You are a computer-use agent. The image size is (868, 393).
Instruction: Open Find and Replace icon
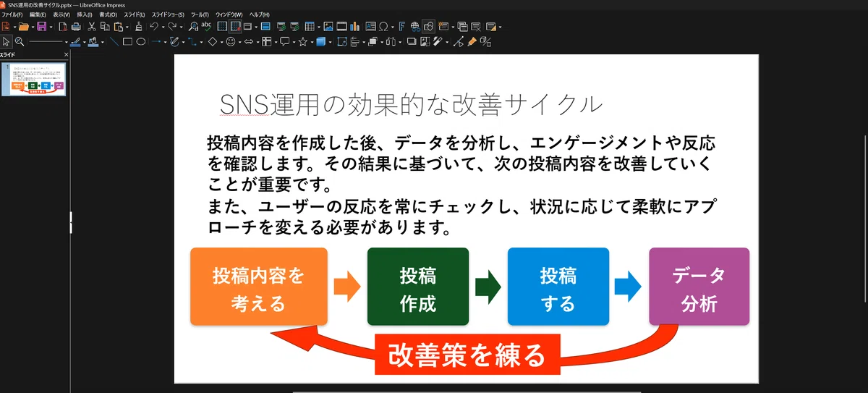pyautogui.click(x=193, y=27)
